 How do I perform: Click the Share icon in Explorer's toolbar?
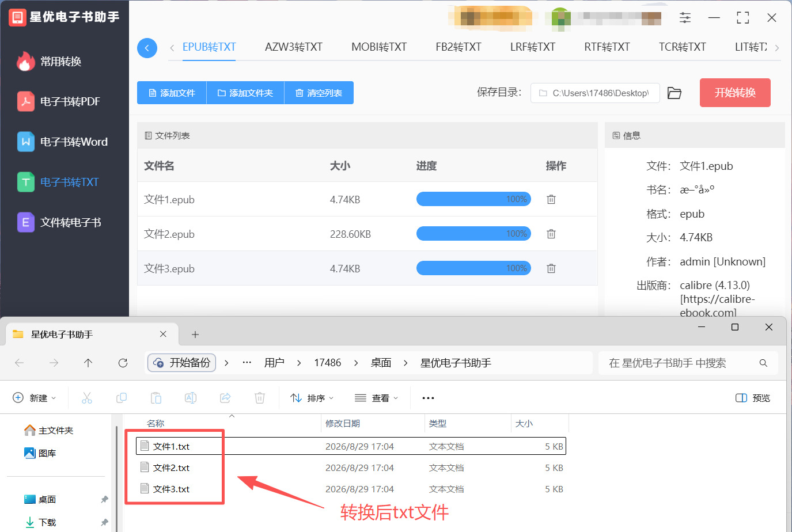click(225, 398)
